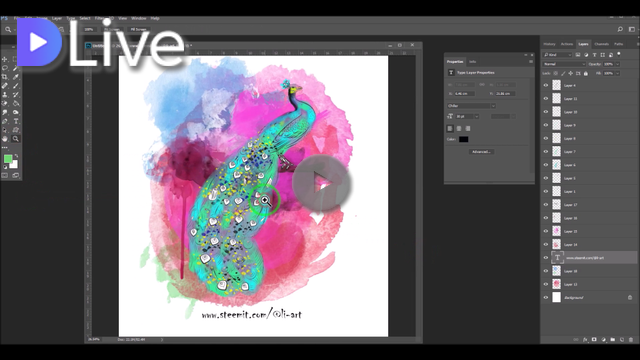Swap foreground and background colors
640x360 pixels.
click(16, 156)
